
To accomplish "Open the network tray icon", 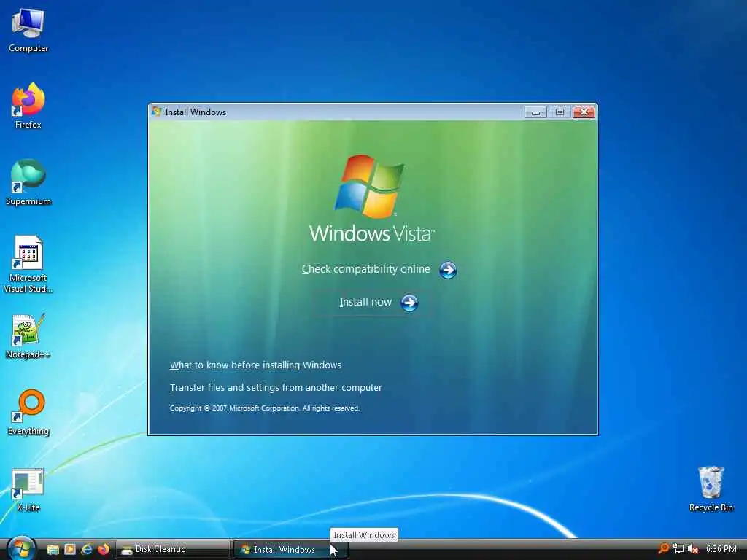I will click(678, 549).
